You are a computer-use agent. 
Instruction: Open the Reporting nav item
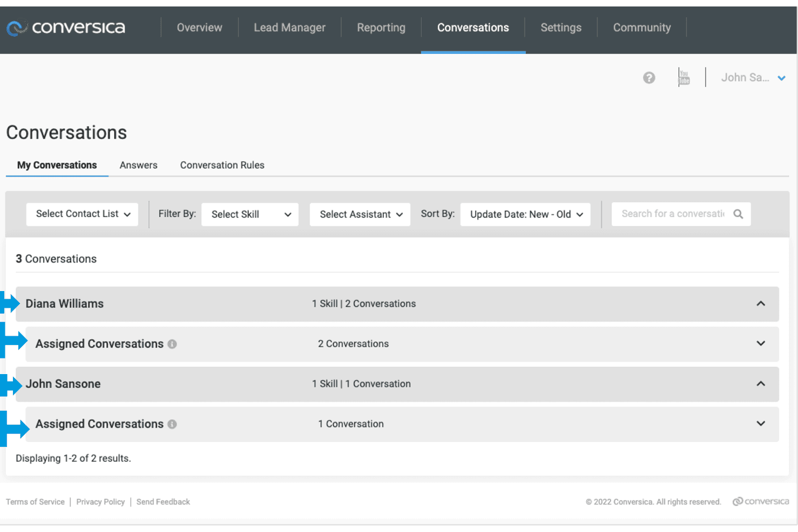(381, 27)
